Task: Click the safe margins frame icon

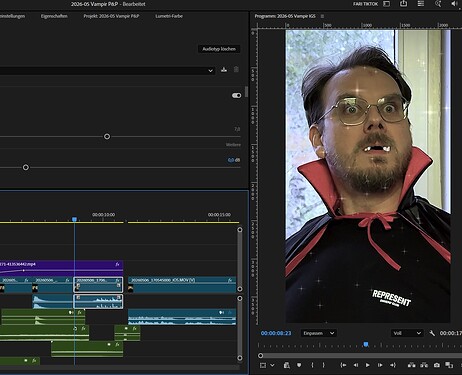Action: click(263, 365)
